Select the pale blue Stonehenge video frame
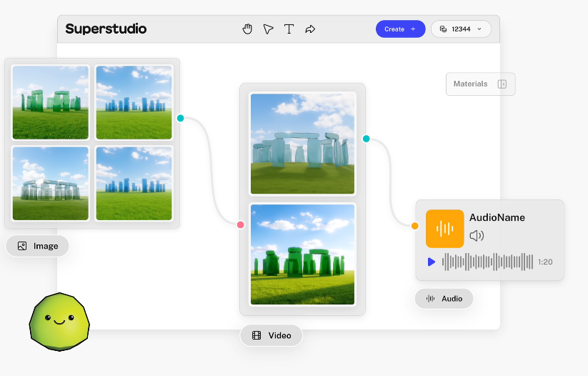This screenshot has width=588, height=376. coord(302,144)
